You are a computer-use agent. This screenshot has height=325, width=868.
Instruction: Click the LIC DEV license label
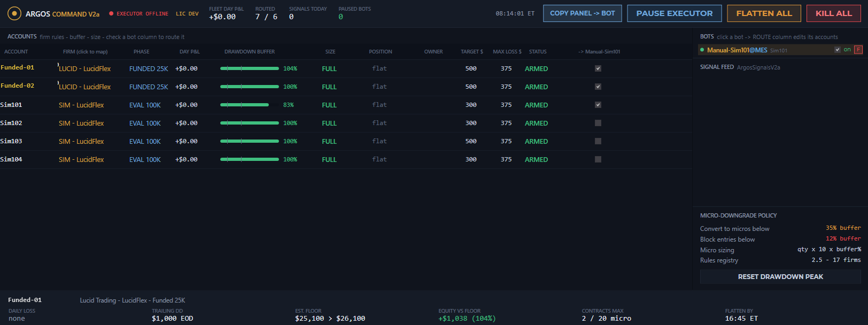point(187,14)
